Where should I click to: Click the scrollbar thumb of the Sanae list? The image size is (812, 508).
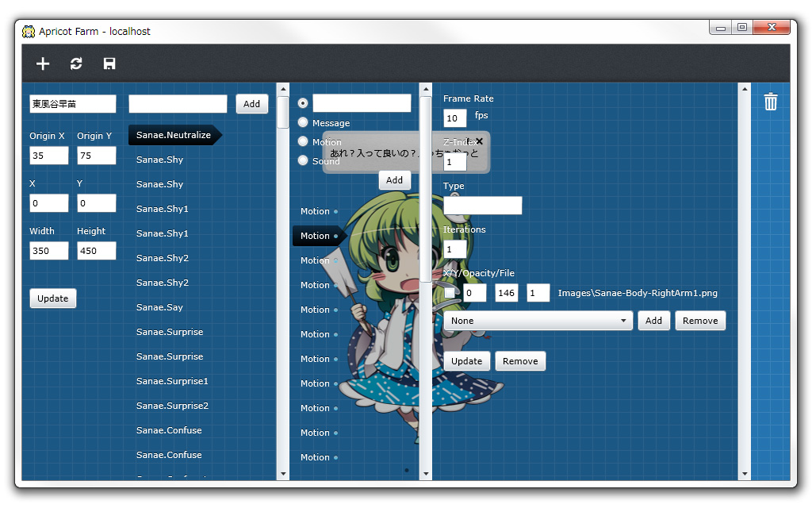[x=283, y=112]
